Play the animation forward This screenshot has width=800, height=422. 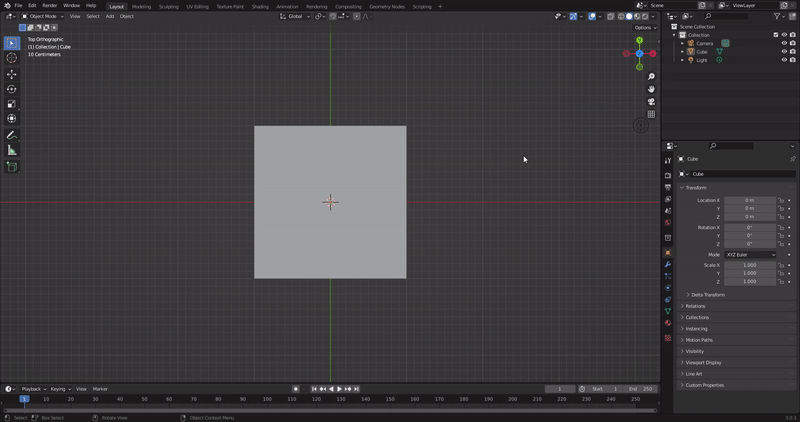(339, 389)
